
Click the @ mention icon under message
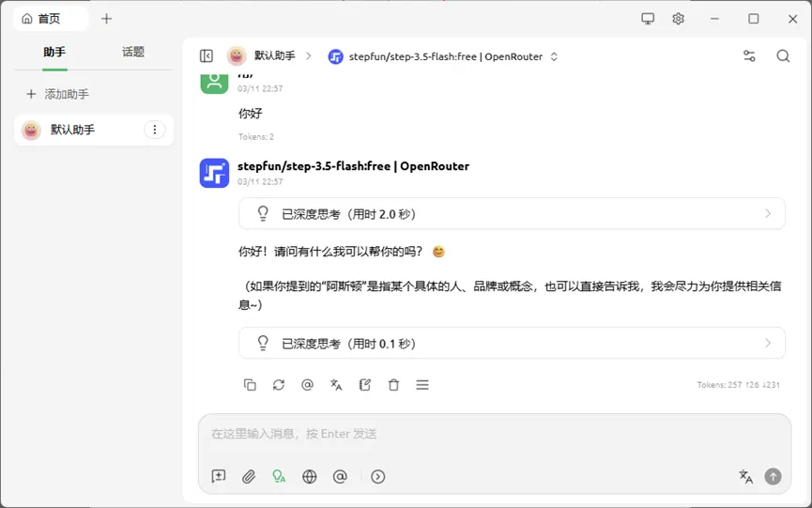(308, 385)
